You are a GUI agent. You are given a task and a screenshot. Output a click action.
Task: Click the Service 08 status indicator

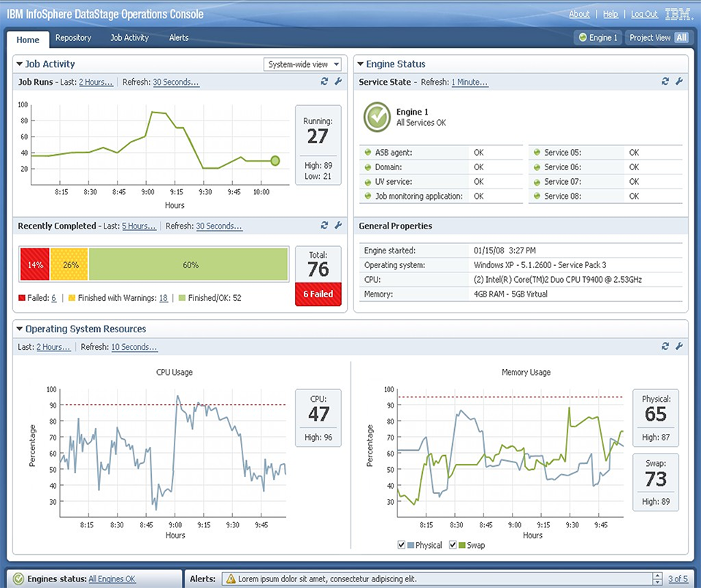click(x=537, y=196)
